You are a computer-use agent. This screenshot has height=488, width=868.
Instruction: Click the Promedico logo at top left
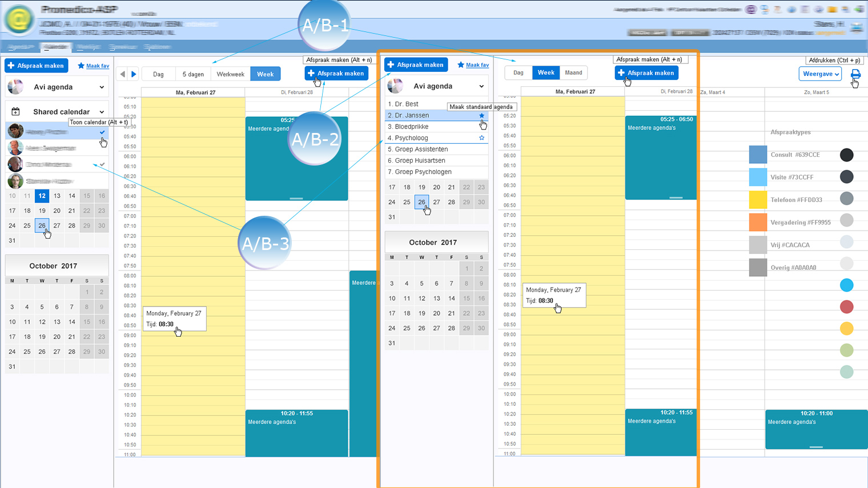point(19,20)
